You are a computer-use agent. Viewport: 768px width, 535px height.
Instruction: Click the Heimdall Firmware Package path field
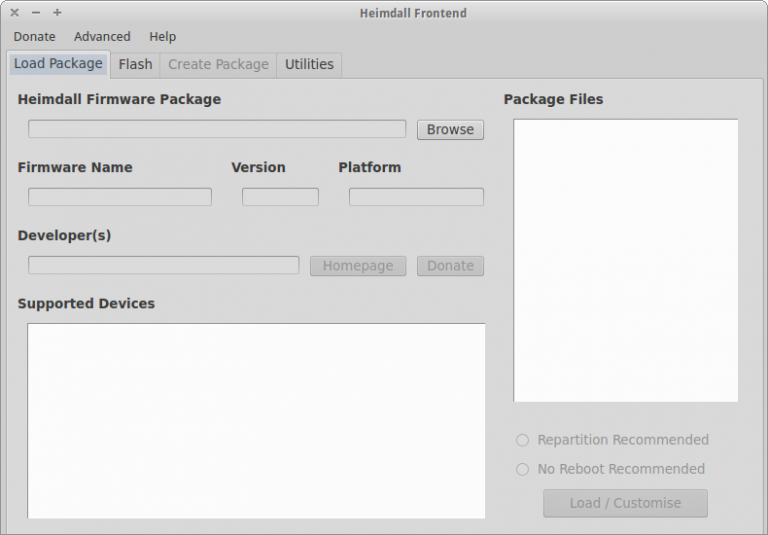[x=217, y=129]
